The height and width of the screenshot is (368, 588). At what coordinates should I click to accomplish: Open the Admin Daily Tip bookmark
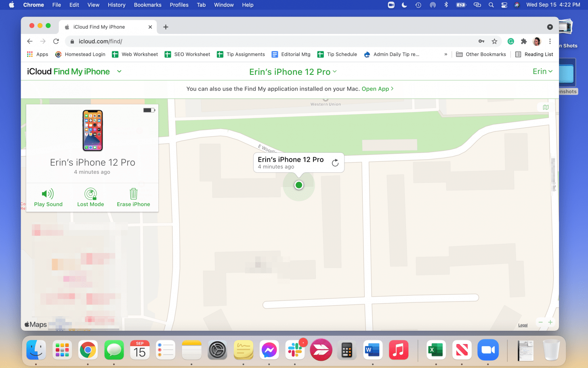(x=392, y=54)
